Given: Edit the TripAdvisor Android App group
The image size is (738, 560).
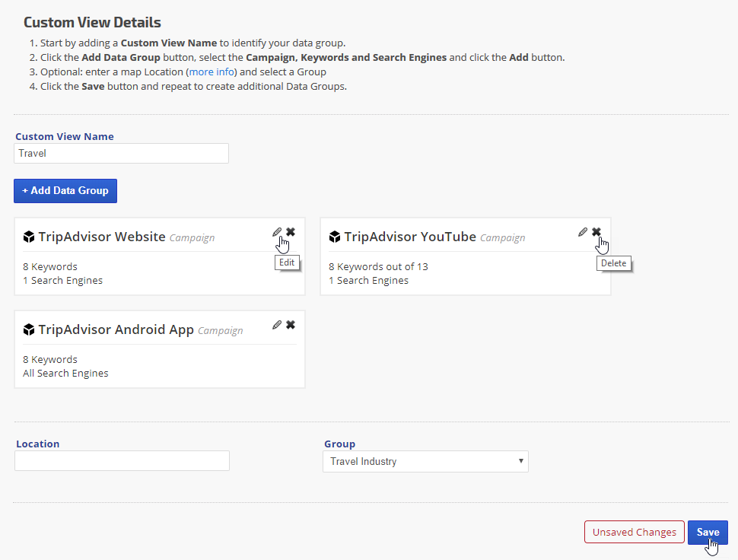Looking at the screenshot, I should tap(277, 325).
